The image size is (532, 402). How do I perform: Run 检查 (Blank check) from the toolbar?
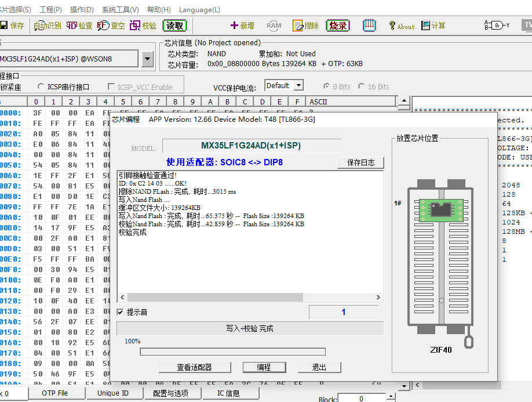[x=79, y=26]
